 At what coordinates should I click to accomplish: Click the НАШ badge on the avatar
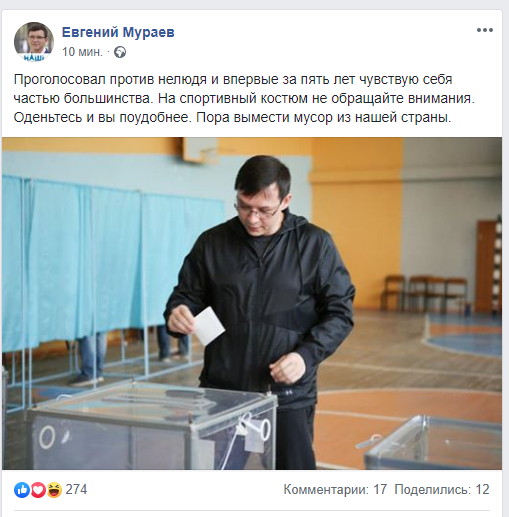click(34, 58)
